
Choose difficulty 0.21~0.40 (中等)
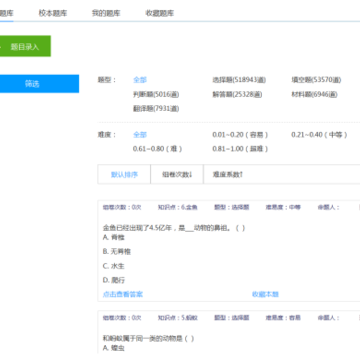point(319,135)
